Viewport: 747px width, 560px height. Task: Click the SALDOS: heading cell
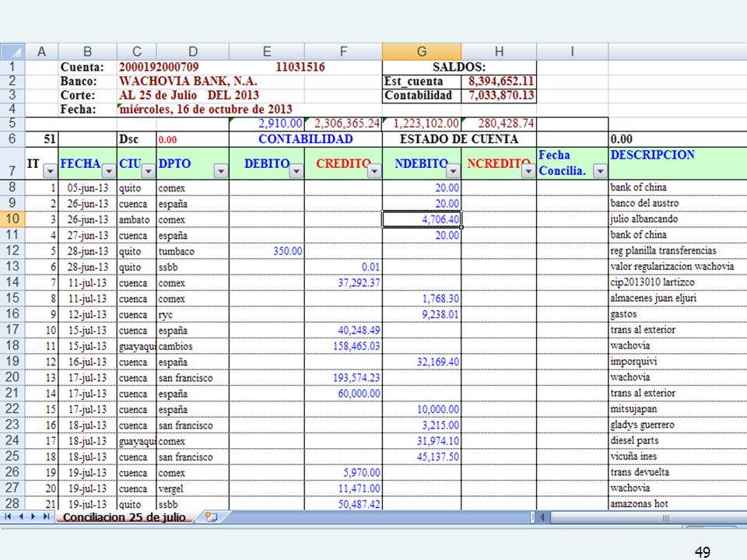[459, 67]
